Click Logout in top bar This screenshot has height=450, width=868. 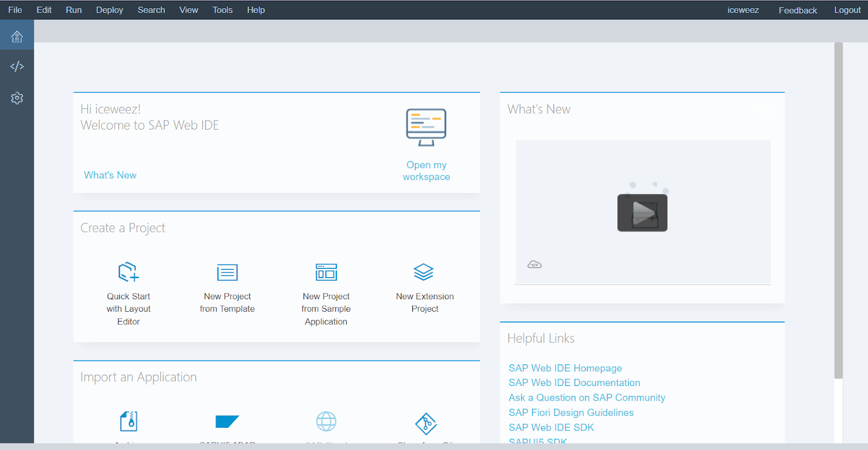pos(847,10)
